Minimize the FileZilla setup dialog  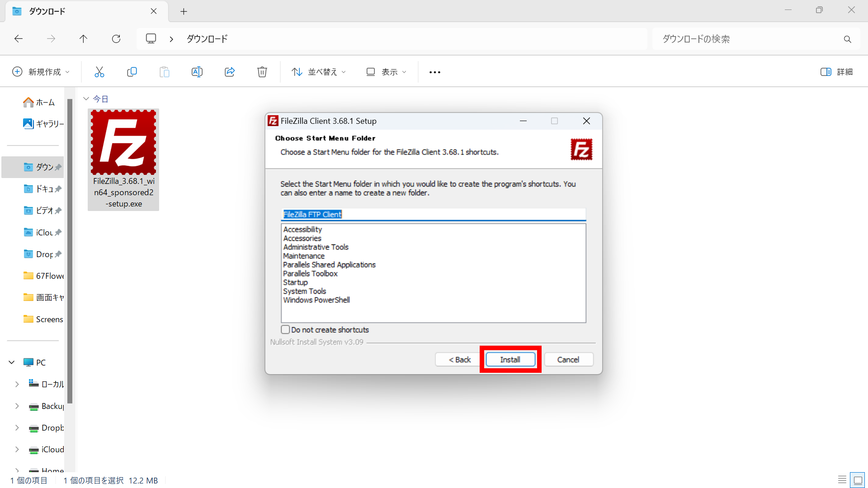(x=523, y=121)
